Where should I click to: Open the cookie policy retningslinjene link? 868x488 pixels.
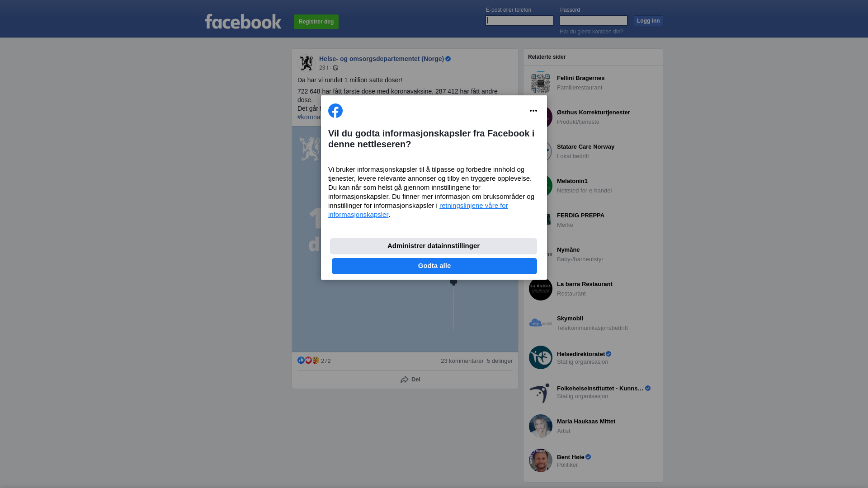[418, 210]
